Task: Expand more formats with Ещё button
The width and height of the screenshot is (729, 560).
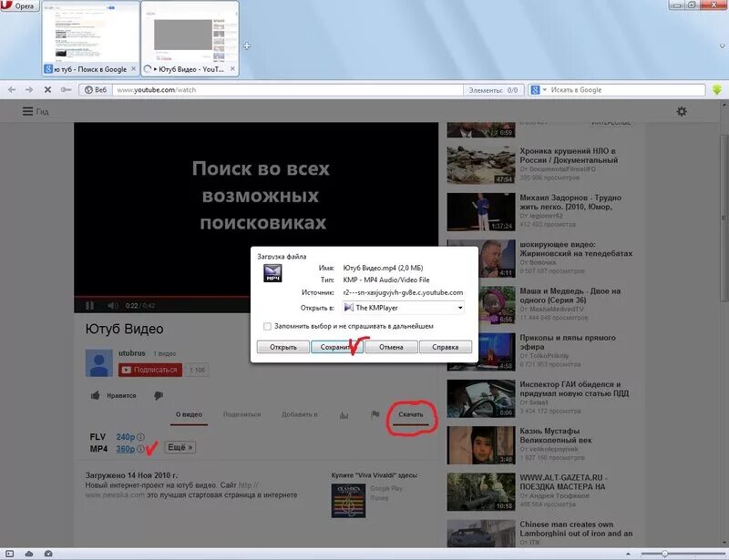Action: 180,447
